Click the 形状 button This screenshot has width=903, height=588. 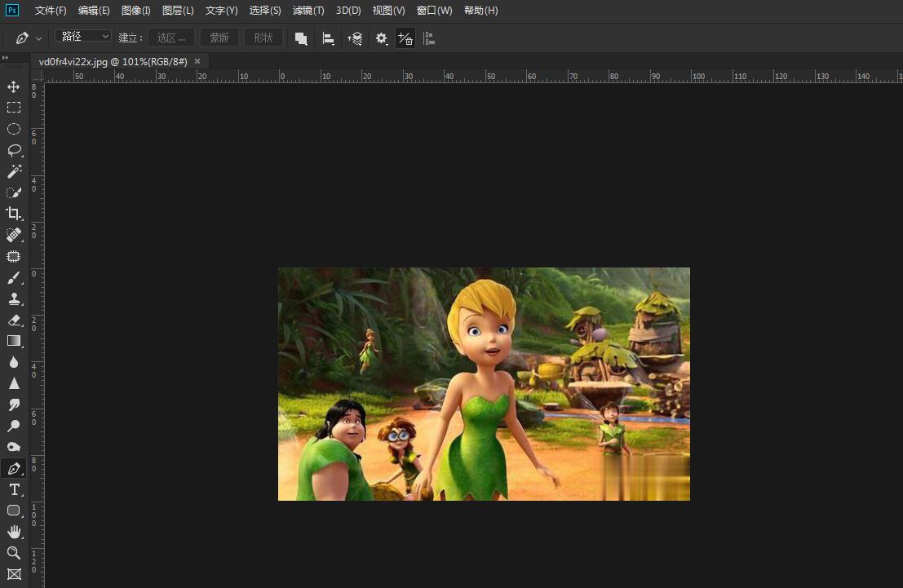(263, 38)
